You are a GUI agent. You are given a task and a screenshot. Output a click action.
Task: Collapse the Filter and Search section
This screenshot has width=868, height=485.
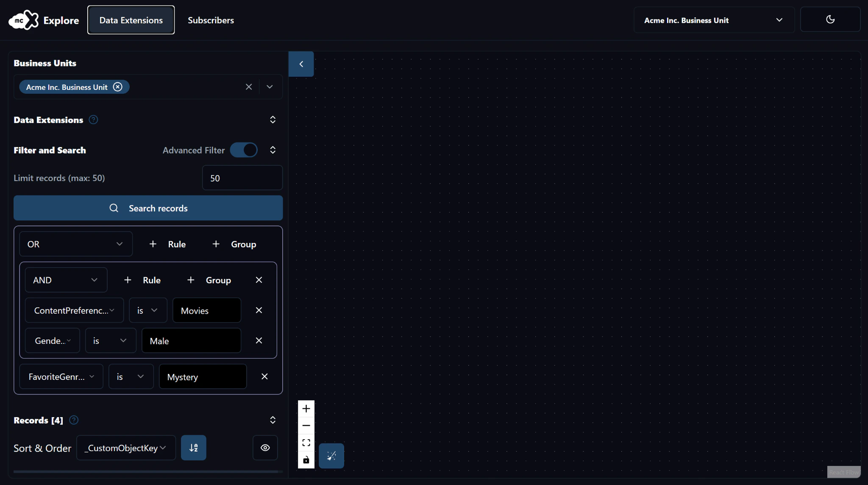[x=273, y=150]
